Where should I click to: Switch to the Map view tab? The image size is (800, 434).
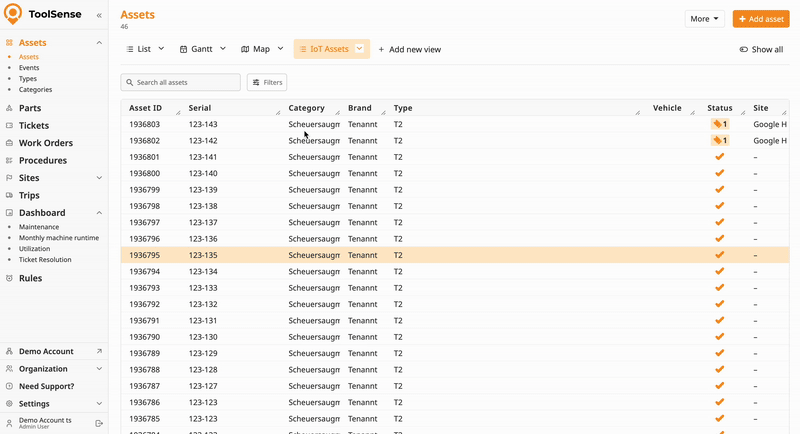click(256, 49)
